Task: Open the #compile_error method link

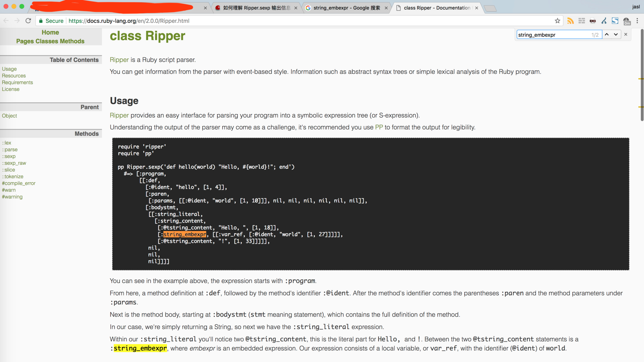Action: [x=19, y=183]
